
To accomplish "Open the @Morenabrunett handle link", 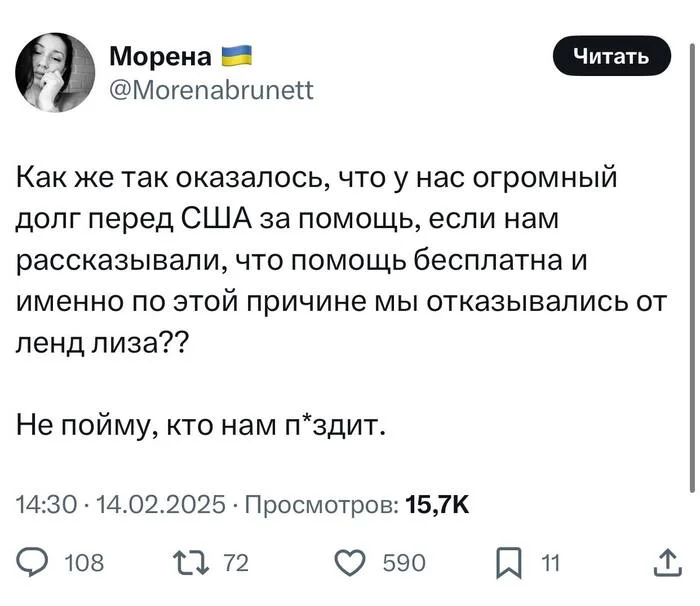I will (x=211, y=90).
